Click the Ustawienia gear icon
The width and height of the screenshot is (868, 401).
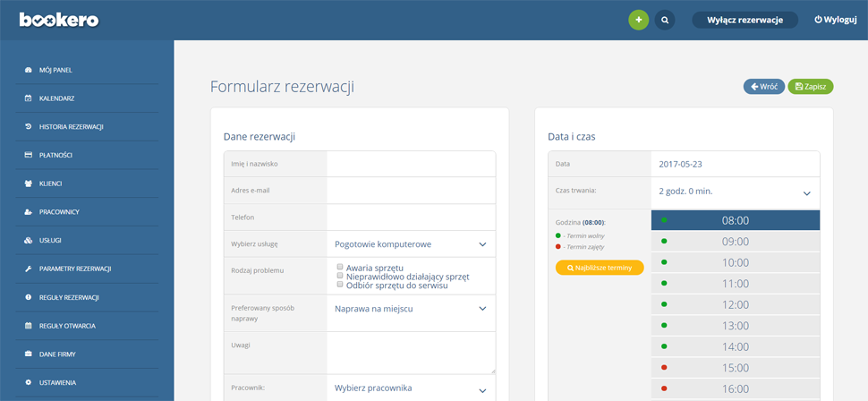pyautogui.click(x=29, y=383)
